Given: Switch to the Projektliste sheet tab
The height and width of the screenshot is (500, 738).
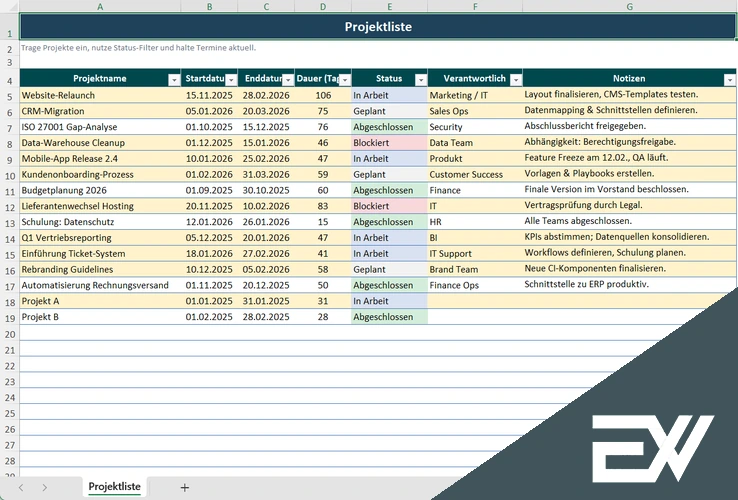Looking at the screenshot, I should 114,487.
